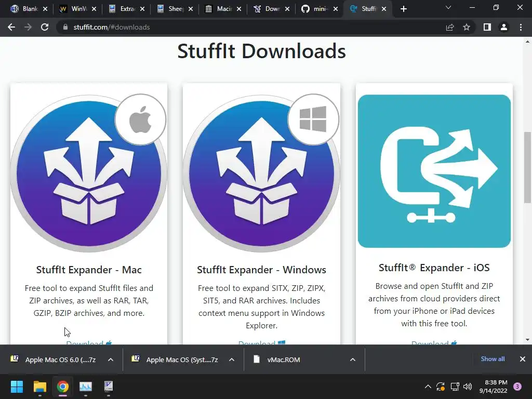Expand options for vMac.ROM download
The width and height of the screenshot is (532, 399).
(353, 360)
